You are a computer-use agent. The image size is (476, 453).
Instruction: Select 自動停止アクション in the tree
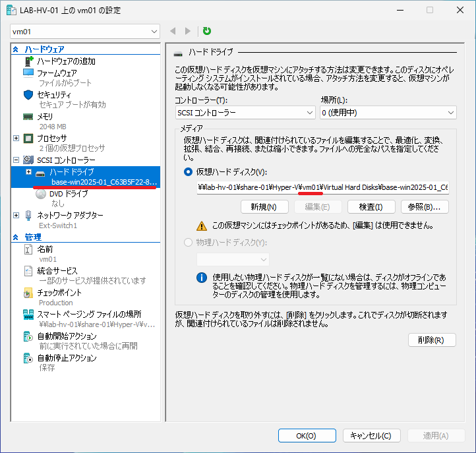(x=67, y=358)
